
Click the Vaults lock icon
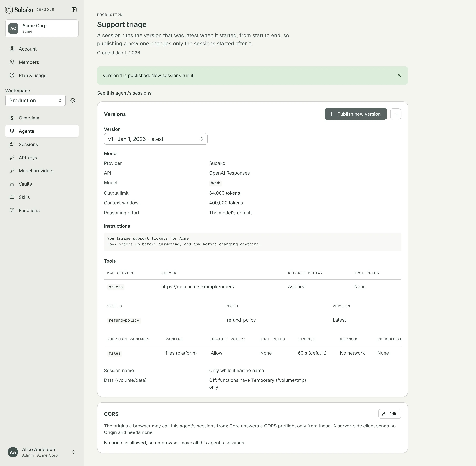(12, 184)
